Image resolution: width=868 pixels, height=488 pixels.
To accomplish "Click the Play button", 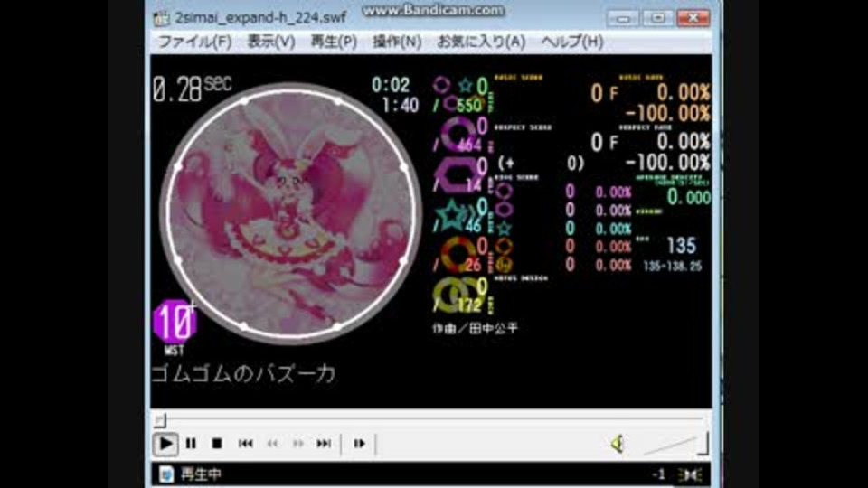I will [x=165, y=444].
